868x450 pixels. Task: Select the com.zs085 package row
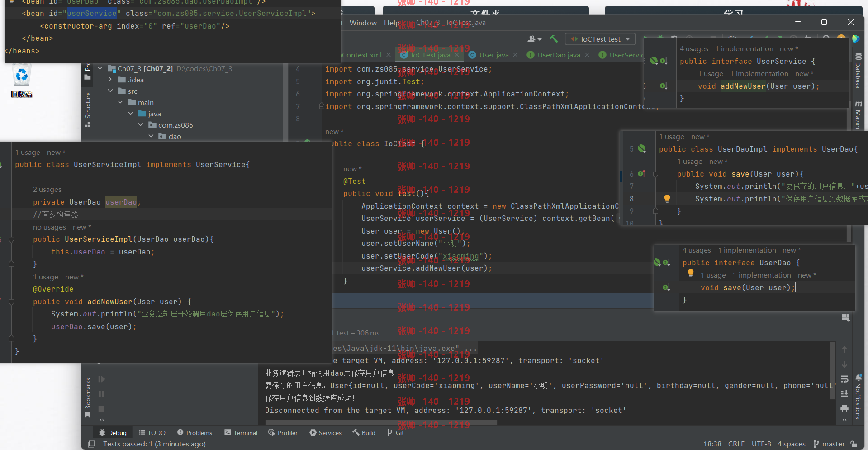(175, 125)
